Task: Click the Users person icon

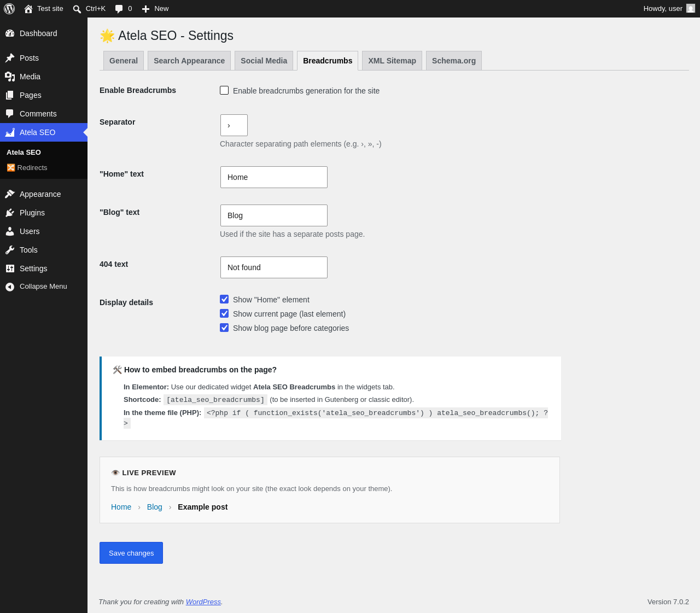Action: tap(10, 231)
